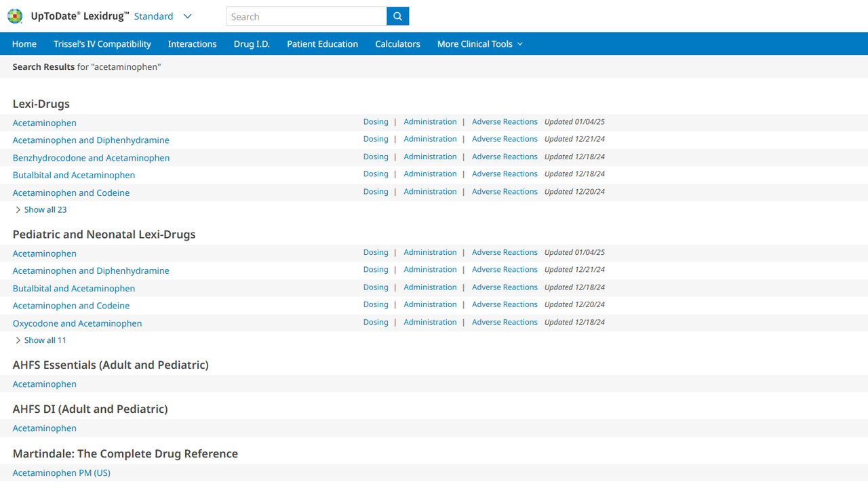Open Administration for pediatric Butalbital and Acetaminophen
This screenshot has height=488, width=868.
click(x=430, y=287)
